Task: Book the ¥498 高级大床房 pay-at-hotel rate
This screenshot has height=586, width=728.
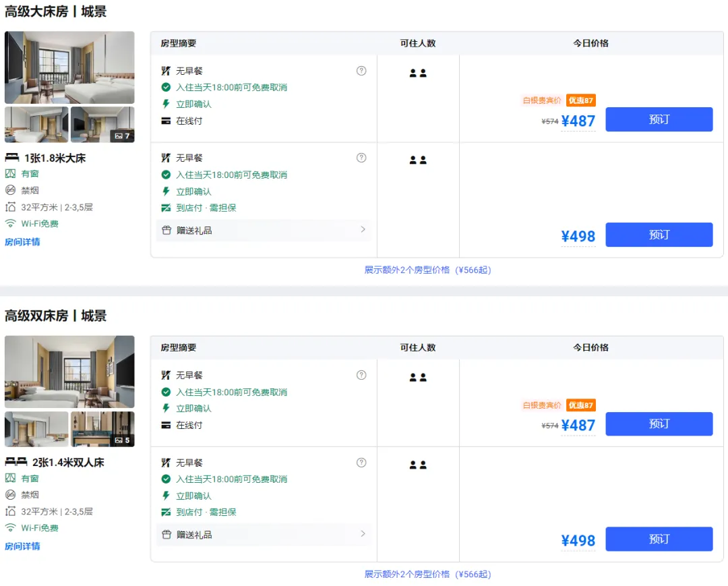Action: (659, 235)
